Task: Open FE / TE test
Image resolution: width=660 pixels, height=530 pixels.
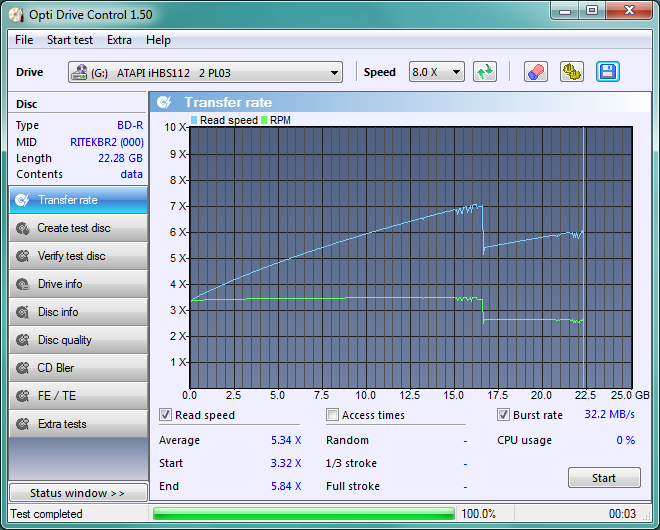Action: tap(78, 396)
